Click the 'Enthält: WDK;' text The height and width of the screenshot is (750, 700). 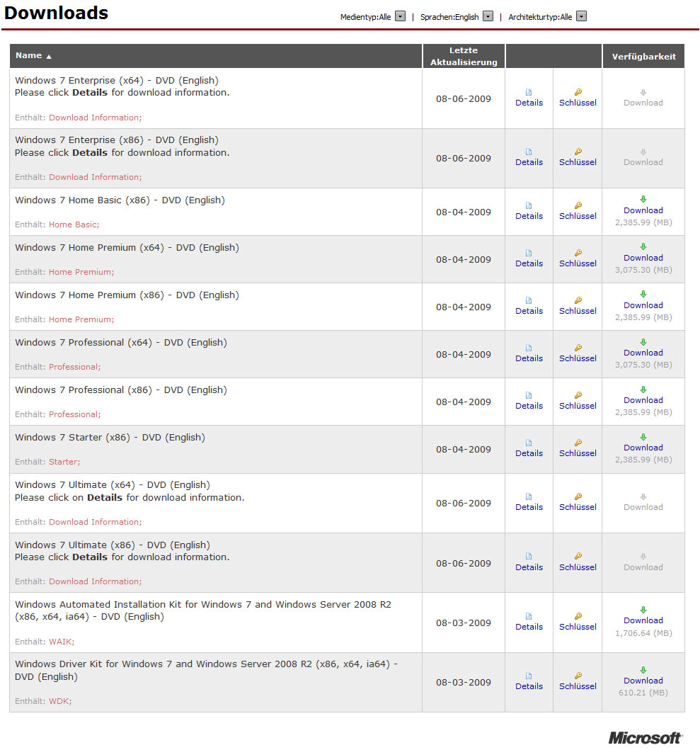(x=43, y=701)
